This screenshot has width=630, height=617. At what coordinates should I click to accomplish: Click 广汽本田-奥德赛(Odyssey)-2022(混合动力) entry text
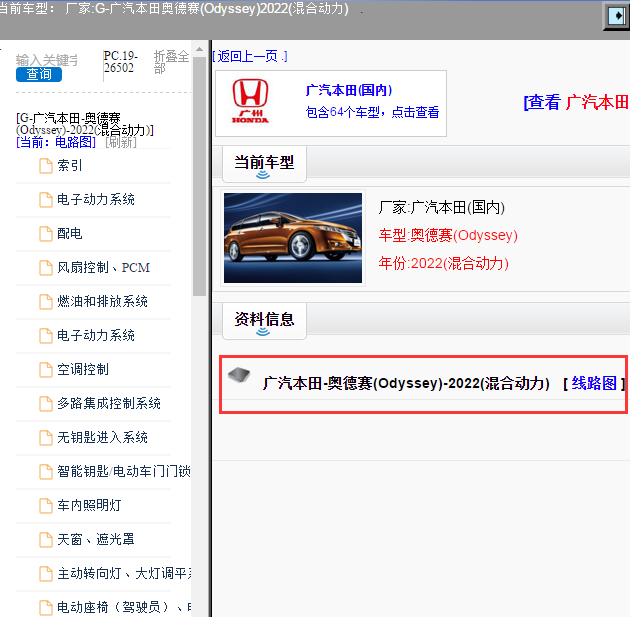point(406,383)
